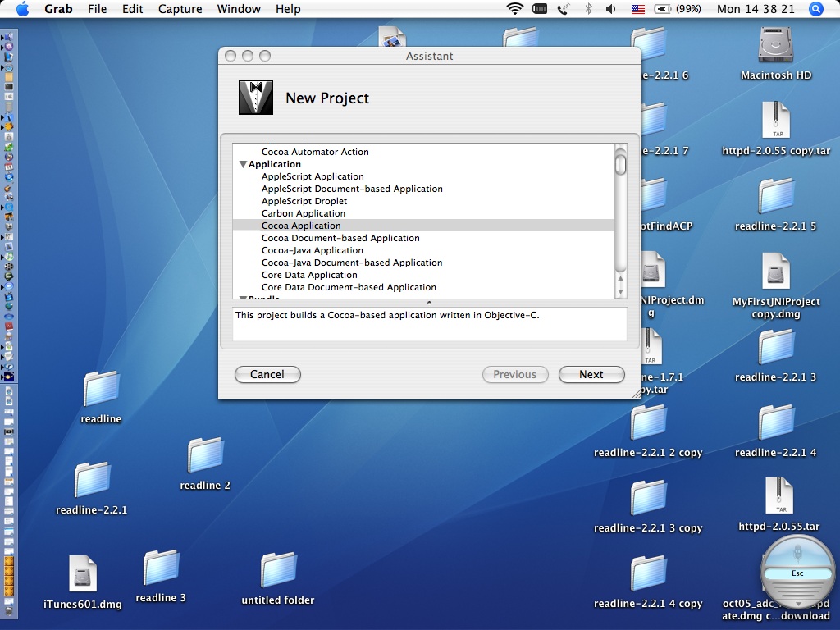Open the Help menu
840x630 pixels.
pos(288,8)
